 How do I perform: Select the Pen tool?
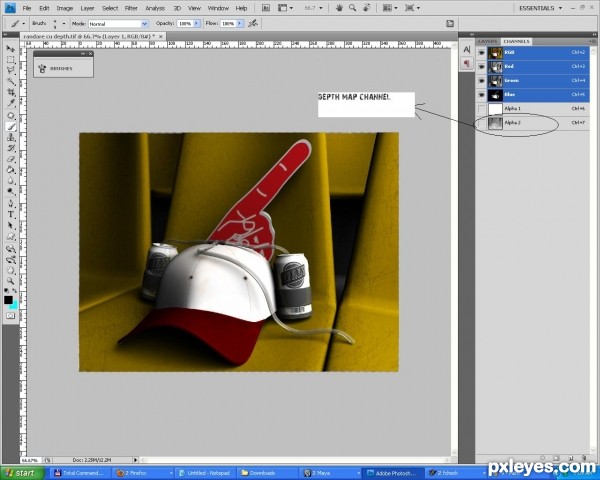pyautogui.click(x=11, y=204)
